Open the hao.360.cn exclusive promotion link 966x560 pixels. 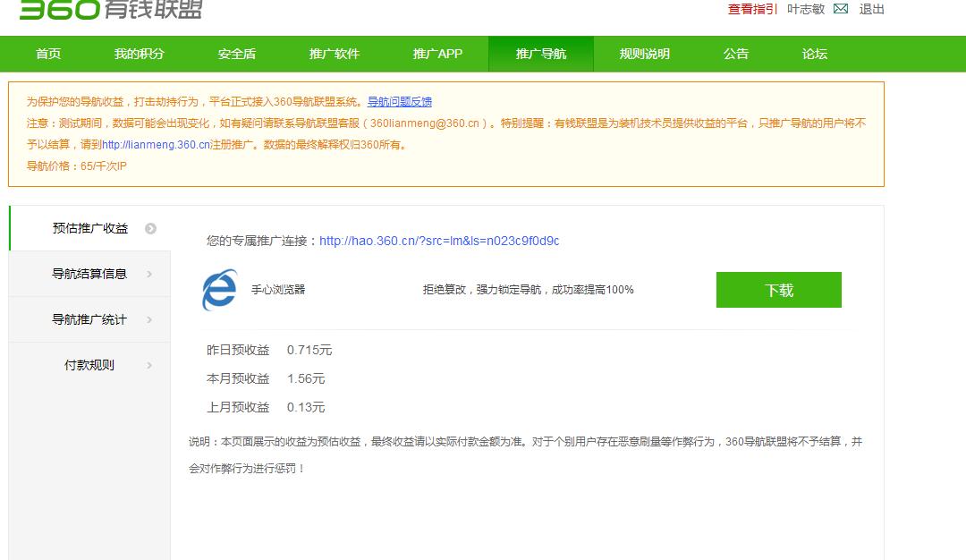(x=439, y=241)
